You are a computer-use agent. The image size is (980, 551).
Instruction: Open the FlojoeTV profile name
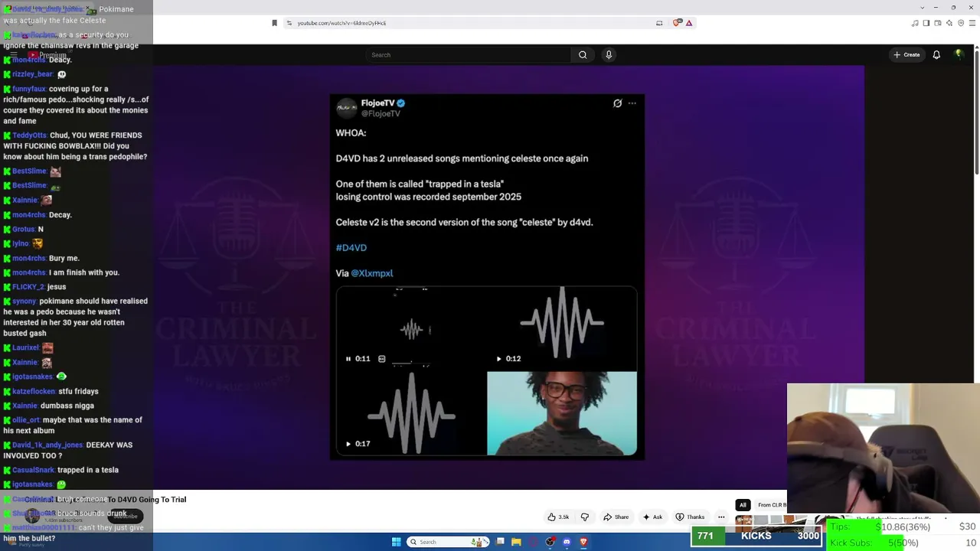378,103
